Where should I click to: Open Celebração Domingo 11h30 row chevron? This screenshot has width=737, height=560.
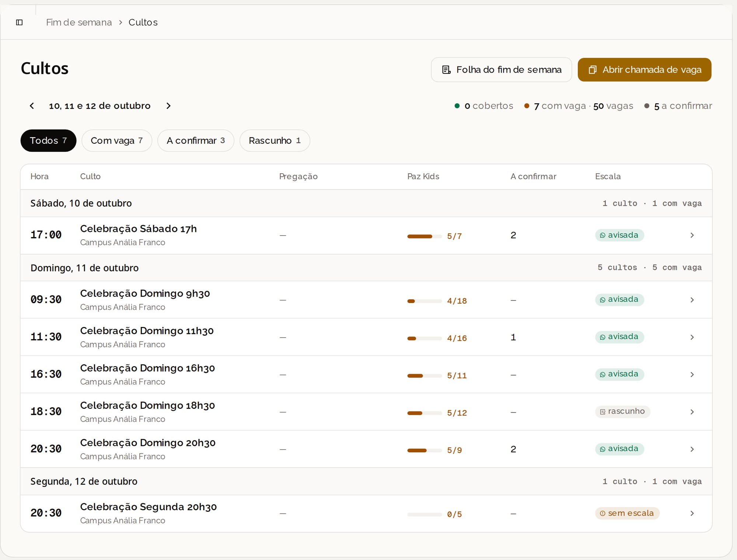[x=692, y=337]
